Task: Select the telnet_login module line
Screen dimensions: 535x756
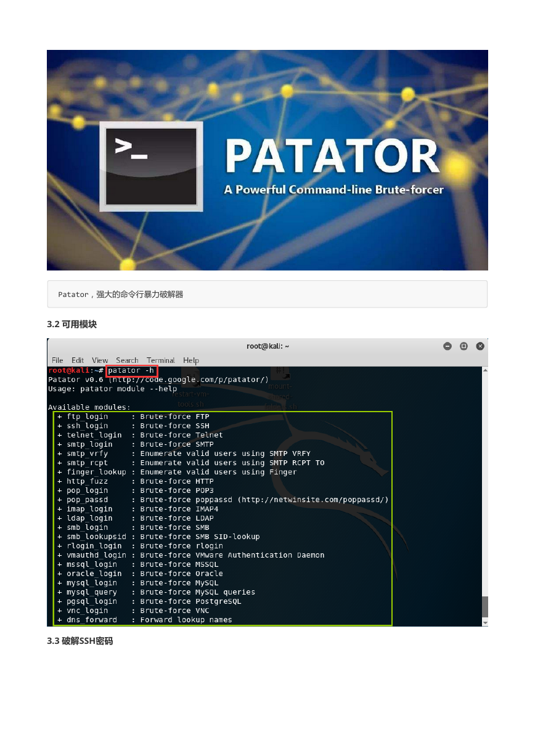Action: pyautogui.click(x=140, y=435)
